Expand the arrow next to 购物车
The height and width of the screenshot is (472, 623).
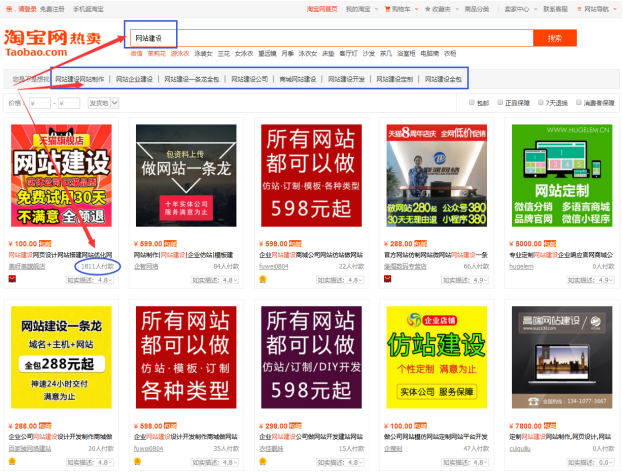click(416, 9)
